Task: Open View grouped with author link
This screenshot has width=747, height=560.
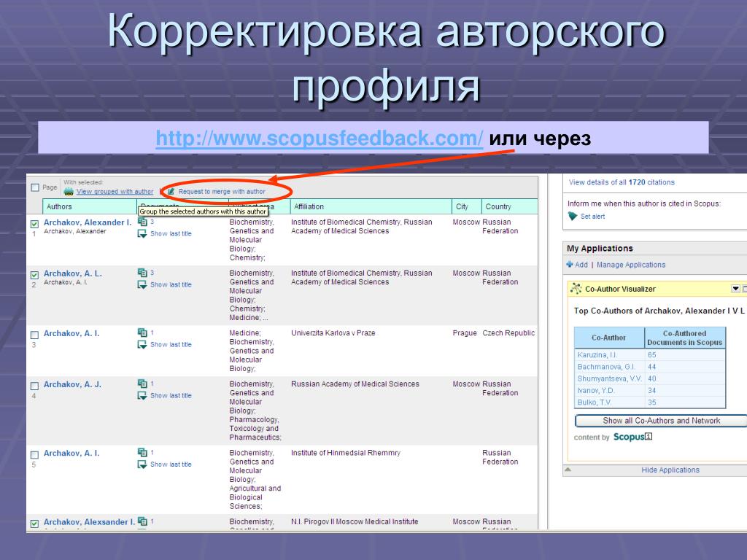Action: 115,192
